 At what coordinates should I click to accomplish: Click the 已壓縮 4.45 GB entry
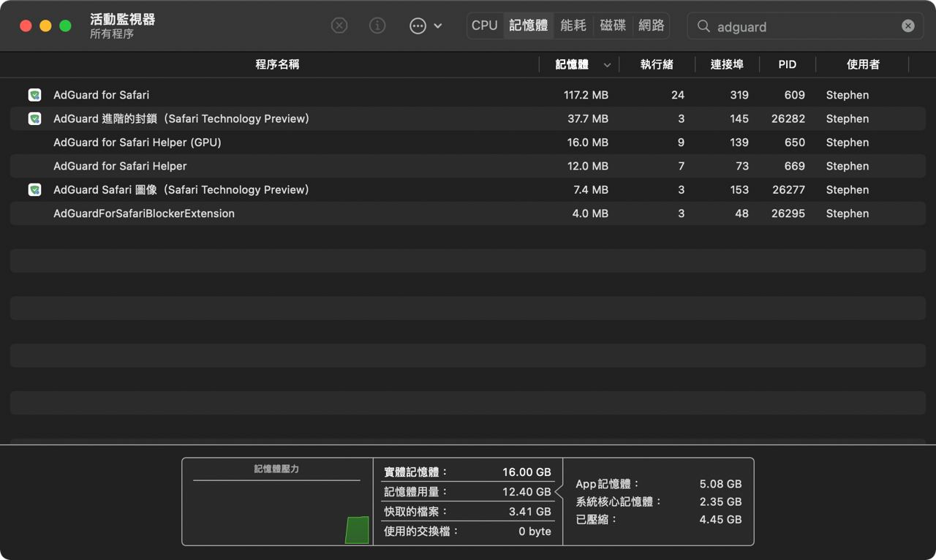coord(659,519)
